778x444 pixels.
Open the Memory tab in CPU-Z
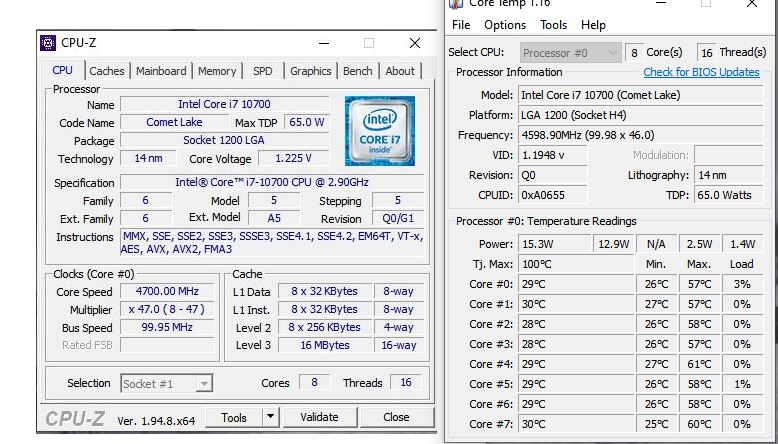click(x=217, y=71)
